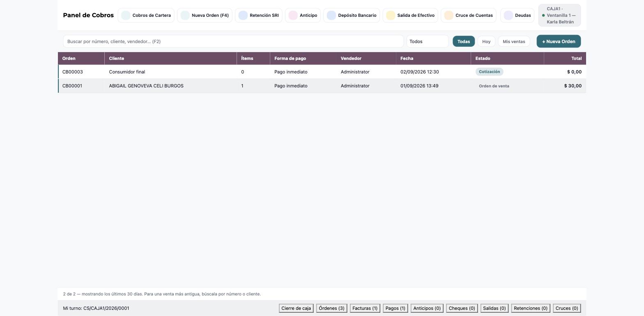This screenshot has height=316, width=644.
Task: Click the + Nueva Orden button
Action: (x=559, y=41)
